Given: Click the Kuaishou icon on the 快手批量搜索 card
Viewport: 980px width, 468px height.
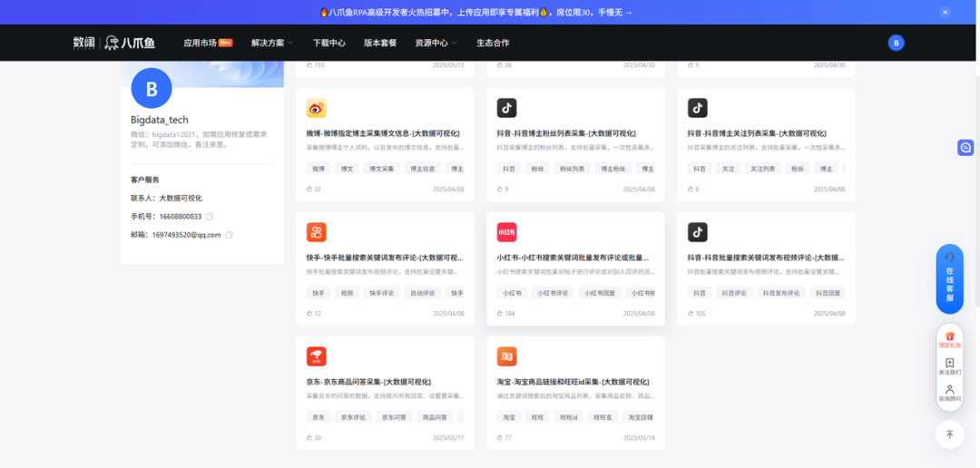Looking at the screenshot, I should pos(317,232).
